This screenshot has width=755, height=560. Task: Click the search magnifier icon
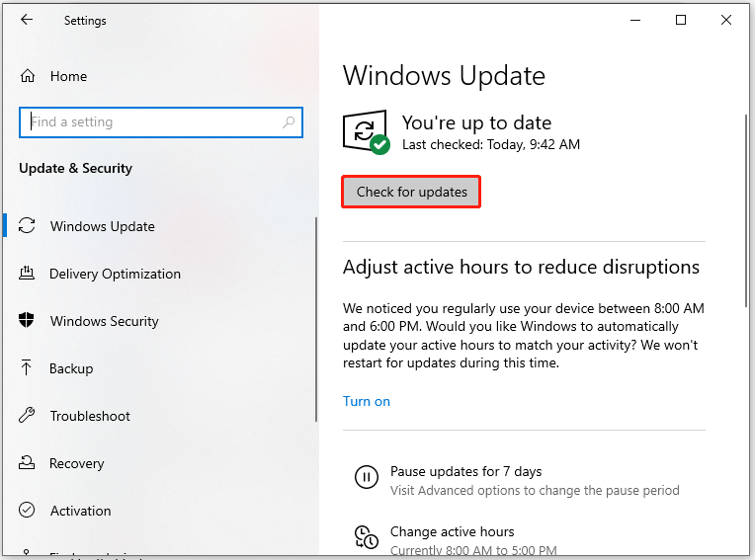tap(289, 122)
